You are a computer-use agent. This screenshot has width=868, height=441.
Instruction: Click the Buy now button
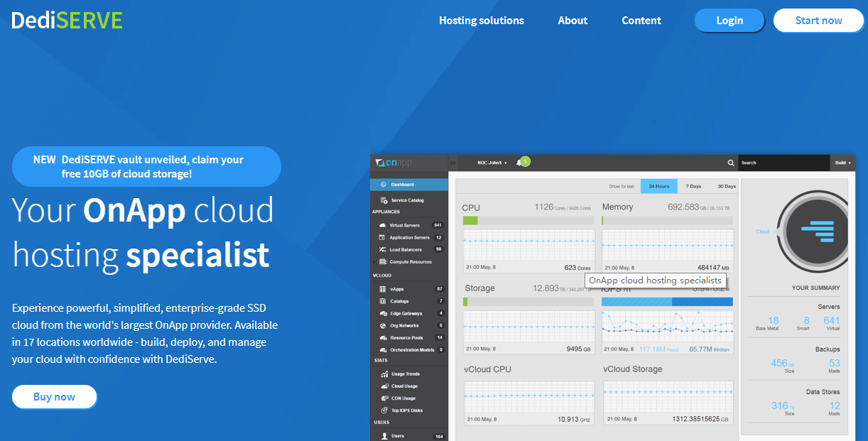point(54,397)
